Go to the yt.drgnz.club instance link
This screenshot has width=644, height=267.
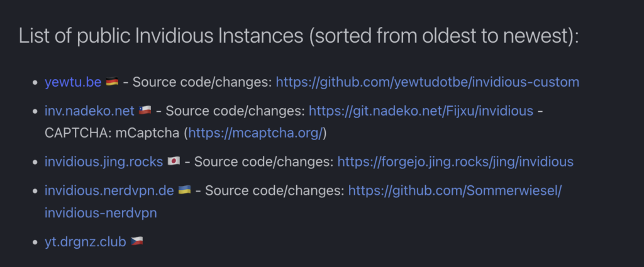[x=85, y=241]
